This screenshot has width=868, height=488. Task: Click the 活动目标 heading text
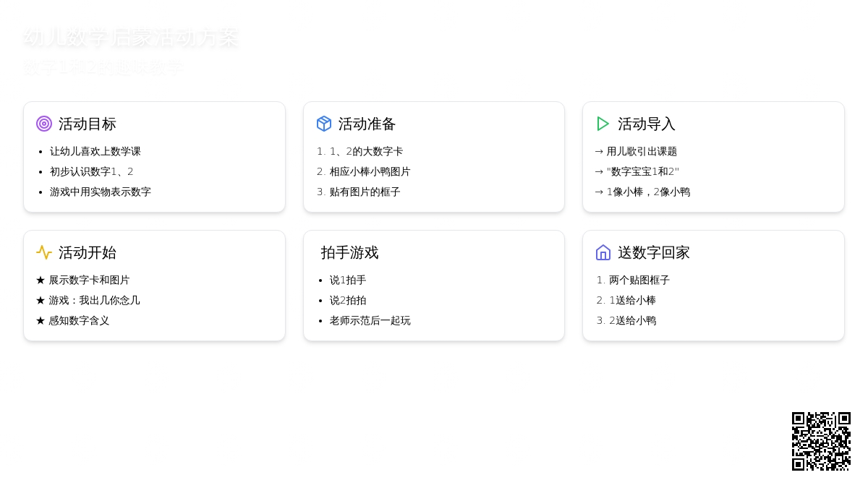pos(88,124)
